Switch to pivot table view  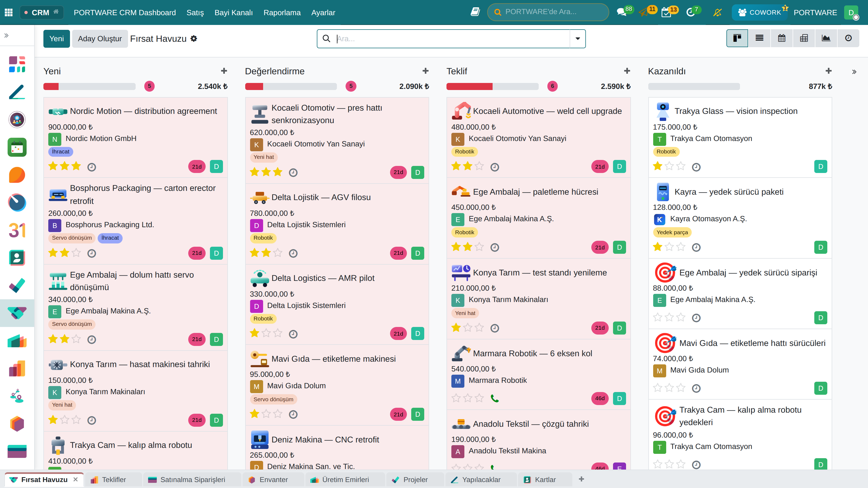click(804, 38)
